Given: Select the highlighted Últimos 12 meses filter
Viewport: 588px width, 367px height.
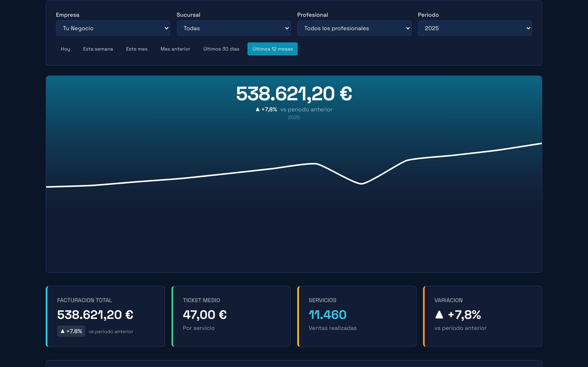Looking at the screenshot, I should (272, 49).
